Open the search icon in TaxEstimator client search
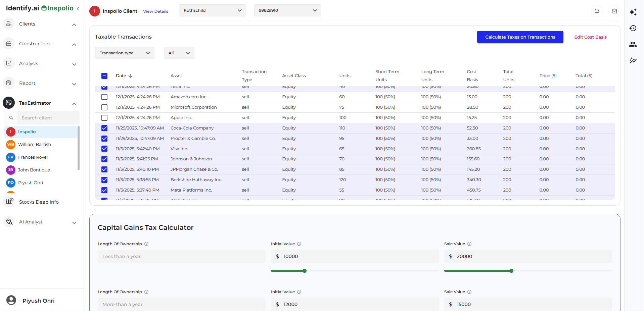The image size is (644, 311). point(11,118)
